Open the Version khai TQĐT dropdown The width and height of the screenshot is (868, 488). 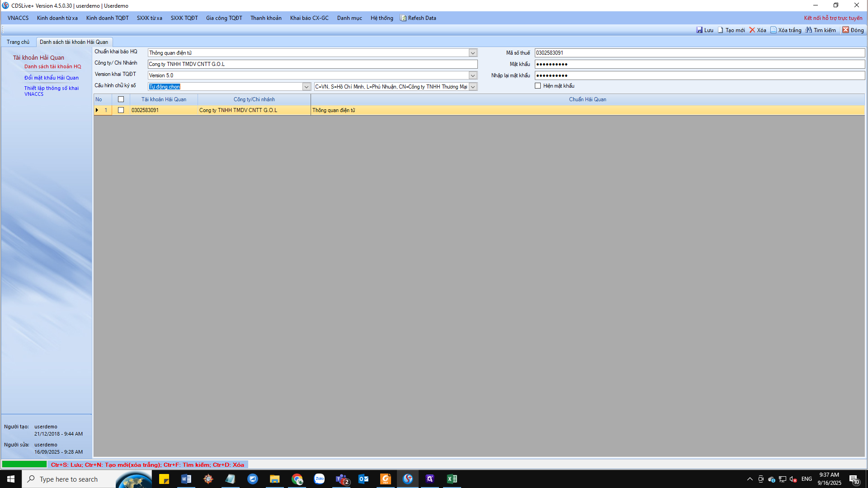(473, 75)
